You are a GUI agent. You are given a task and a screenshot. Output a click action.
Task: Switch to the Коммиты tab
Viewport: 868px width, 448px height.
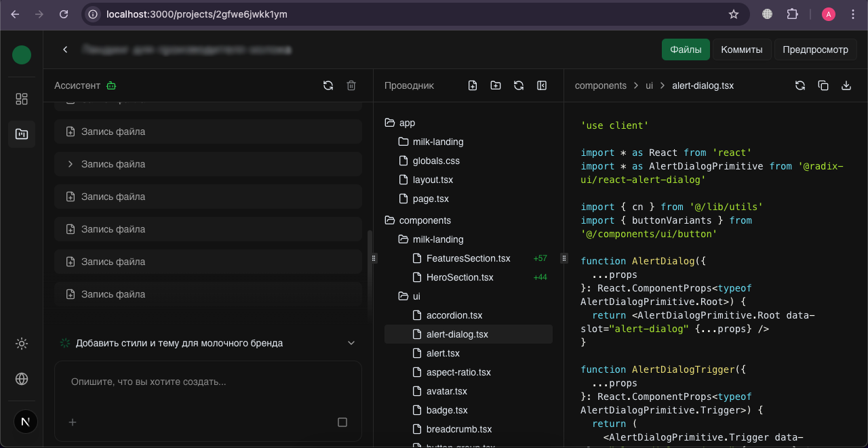click(741, 49)
